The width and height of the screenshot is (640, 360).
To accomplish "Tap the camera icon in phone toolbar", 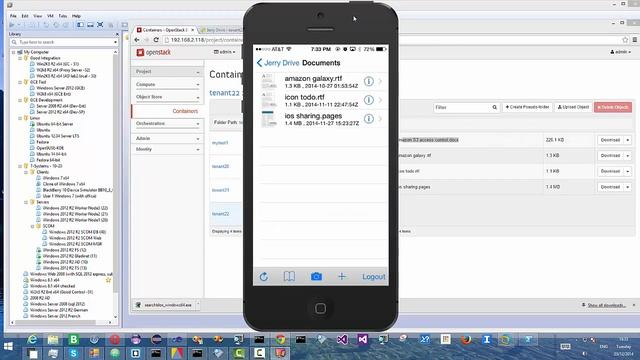I will [x=316, y=277].
